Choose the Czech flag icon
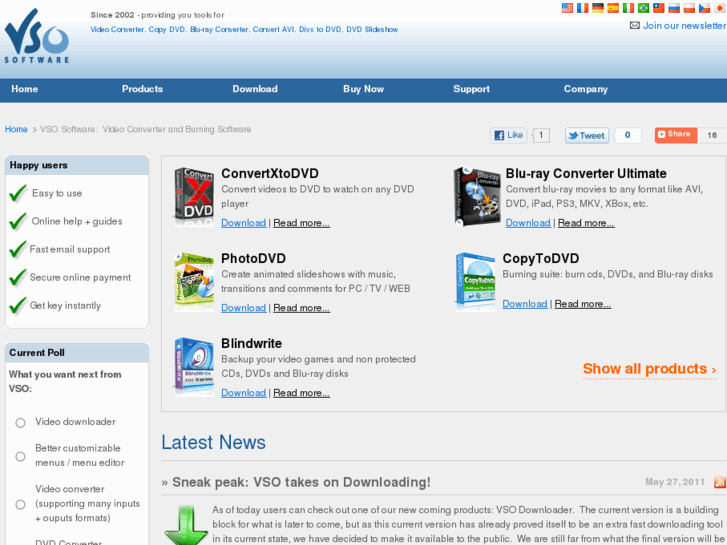Screen dimensions: 727x545 pyautogui.click(x=705, y=8)
